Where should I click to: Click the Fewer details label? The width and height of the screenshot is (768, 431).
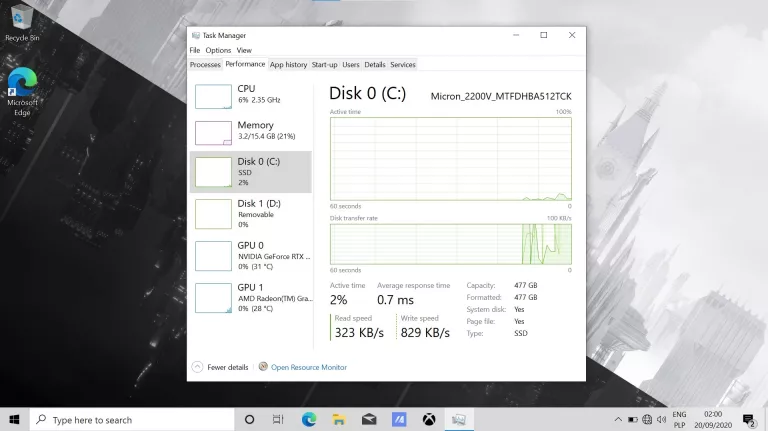(227, 367)
